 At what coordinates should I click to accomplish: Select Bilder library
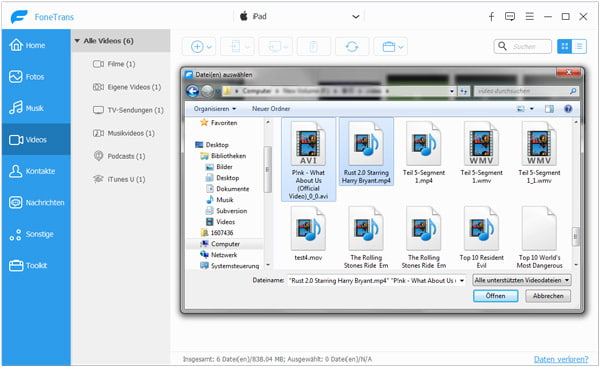pos(219,167)
